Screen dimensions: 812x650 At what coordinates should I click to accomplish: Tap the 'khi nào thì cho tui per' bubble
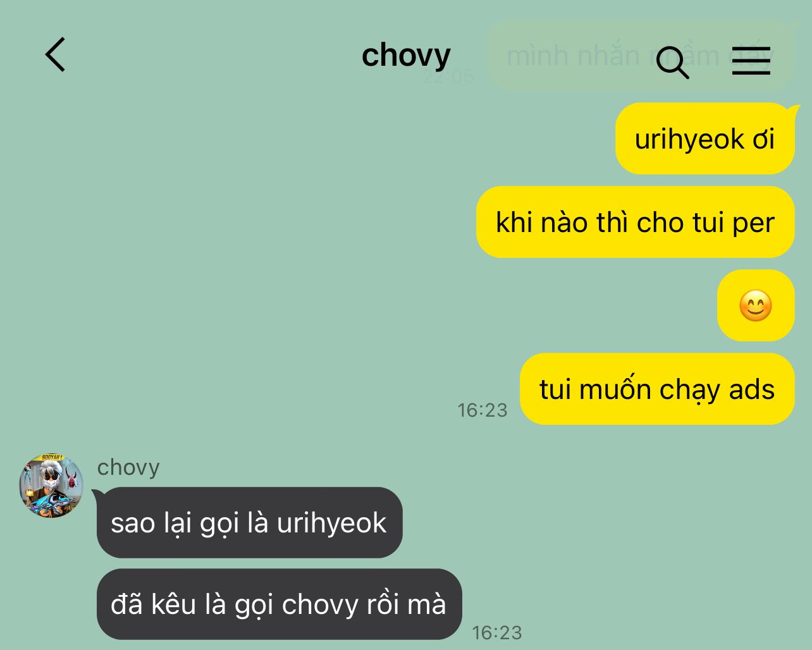pos(636,222)
